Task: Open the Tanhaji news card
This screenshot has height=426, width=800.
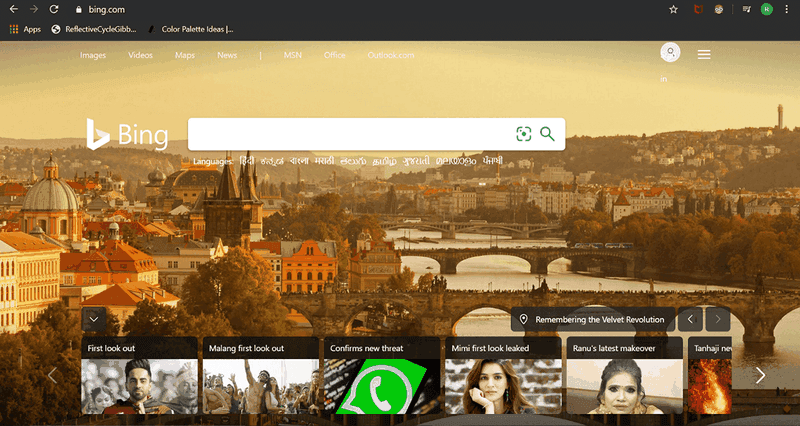Action: point(710,375)
